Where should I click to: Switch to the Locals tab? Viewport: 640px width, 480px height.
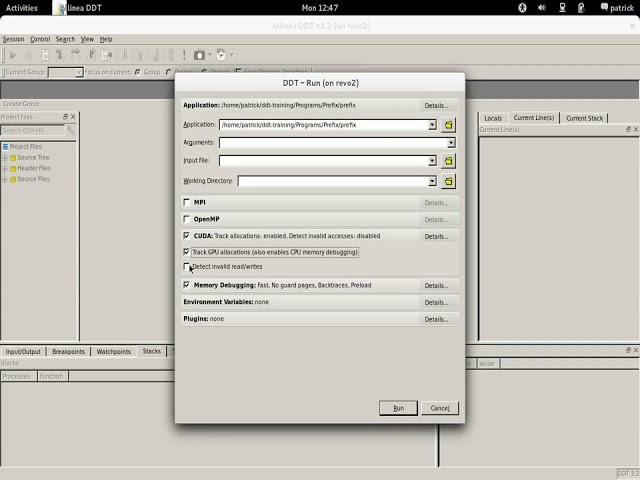pyautogui.click(x=493, y=118)
